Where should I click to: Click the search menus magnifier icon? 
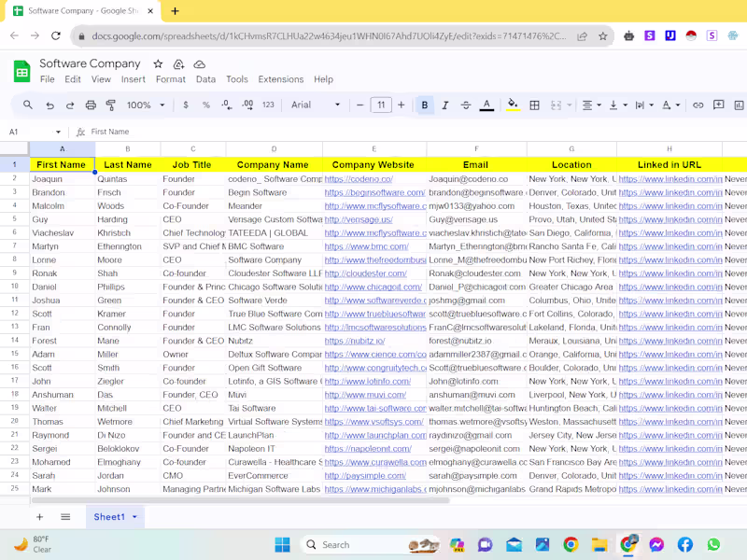28,105
